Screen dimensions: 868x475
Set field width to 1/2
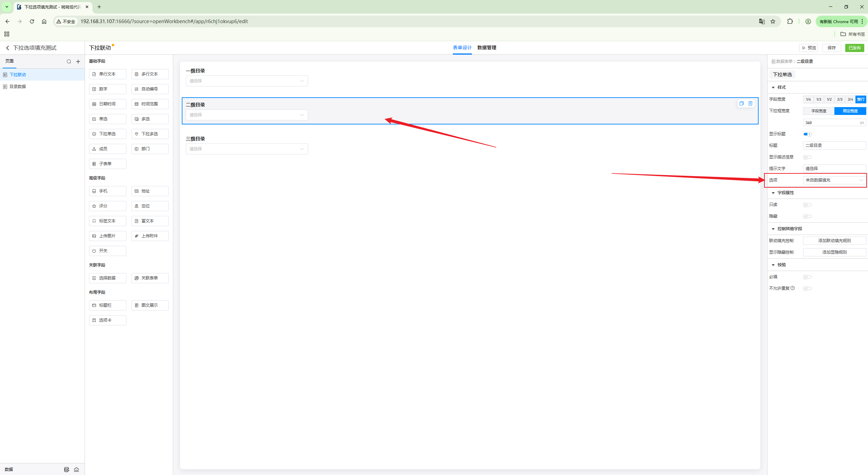tap(829, 99)
